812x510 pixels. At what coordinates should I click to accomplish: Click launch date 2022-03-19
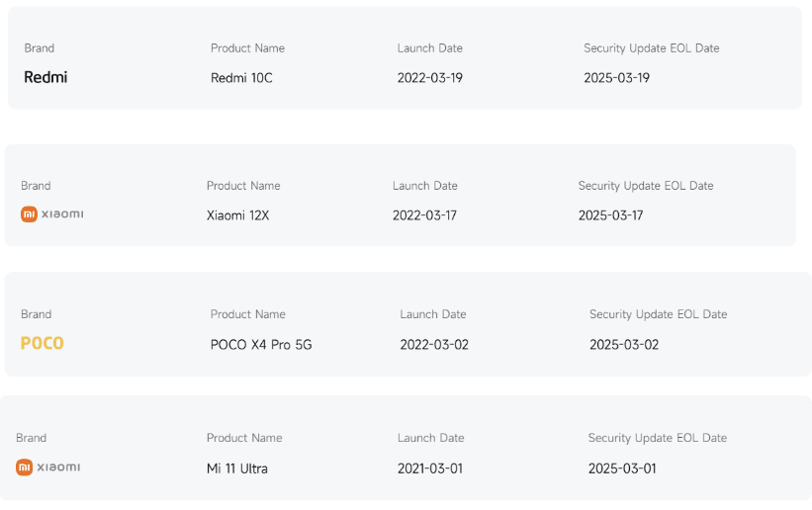point(429,78)
